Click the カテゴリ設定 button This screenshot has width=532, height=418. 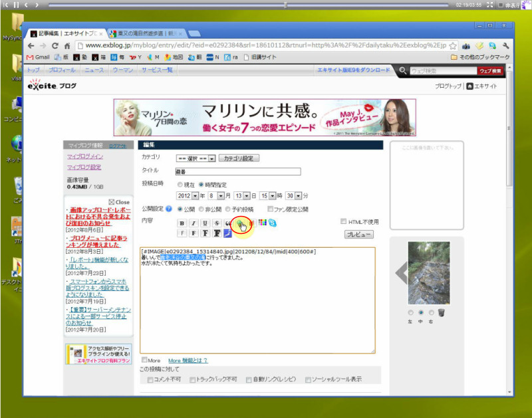[x=239, y=158]
